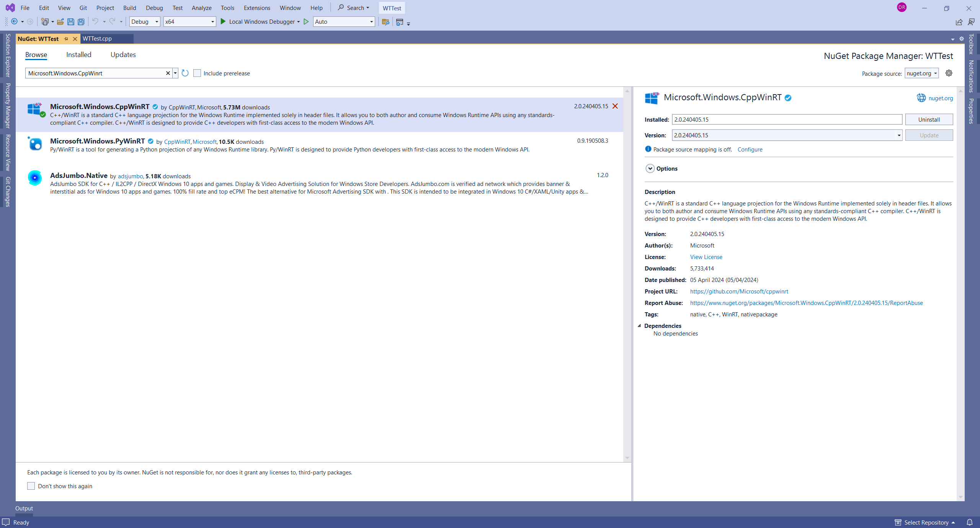Viewport: 980px width, 528px height.
Task: Click the Uninstall button
Action: coord(929,119)
